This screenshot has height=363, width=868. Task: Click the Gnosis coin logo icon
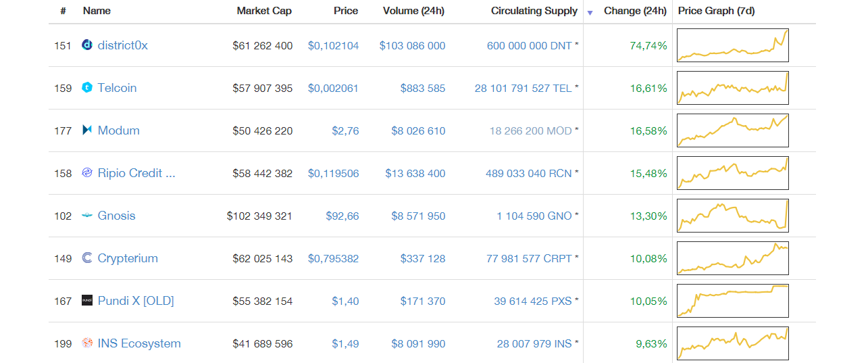click(86, 216)
